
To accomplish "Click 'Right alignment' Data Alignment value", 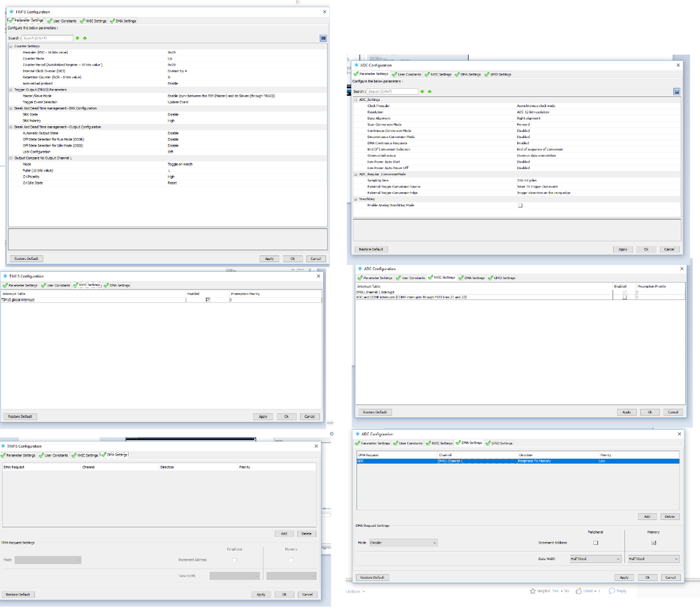I will click(528, 118).
